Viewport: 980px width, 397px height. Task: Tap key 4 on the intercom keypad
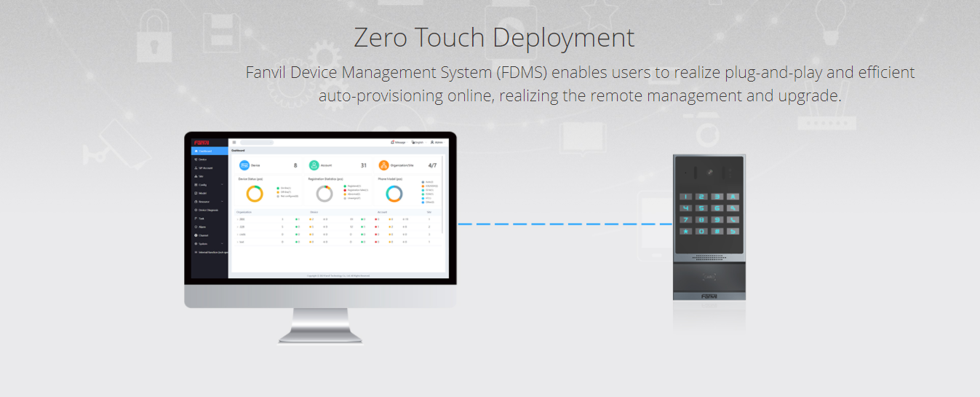(x=686, y=208)
